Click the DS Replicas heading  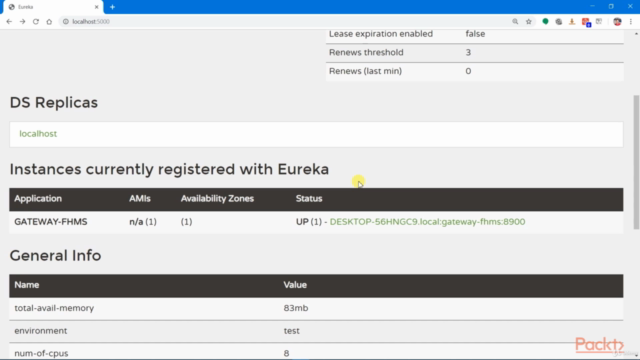pos(54,102)
